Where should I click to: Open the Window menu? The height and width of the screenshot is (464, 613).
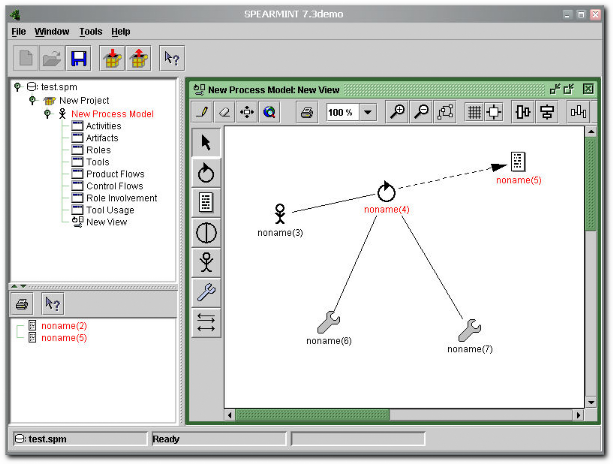tap(52, 32)
